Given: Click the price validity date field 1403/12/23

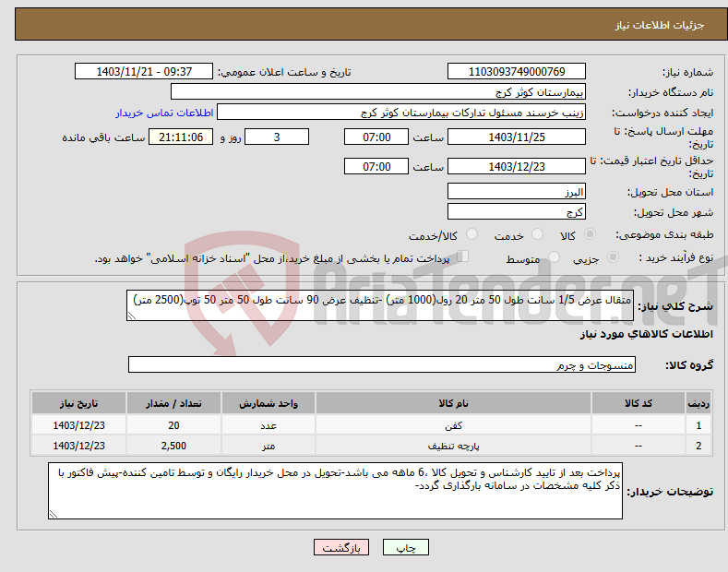Looking at the screenshot, I should 517,166.
